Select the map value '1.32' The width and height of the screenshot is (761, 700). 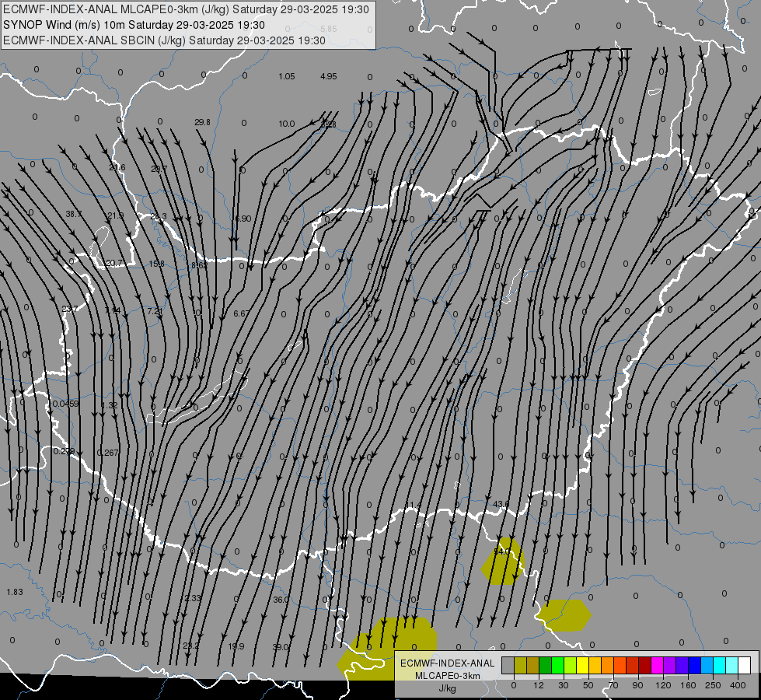tap(110, 405)
